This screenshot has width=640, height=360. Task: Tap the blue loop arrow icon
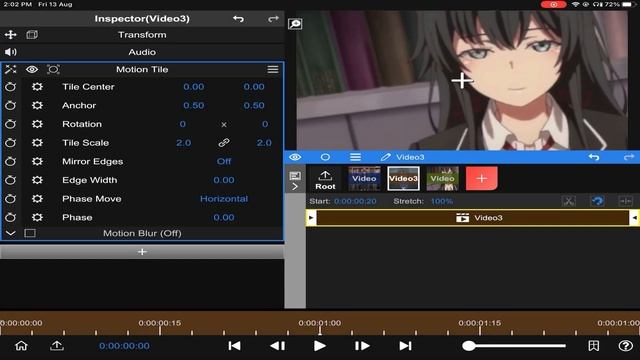(598, 201)
